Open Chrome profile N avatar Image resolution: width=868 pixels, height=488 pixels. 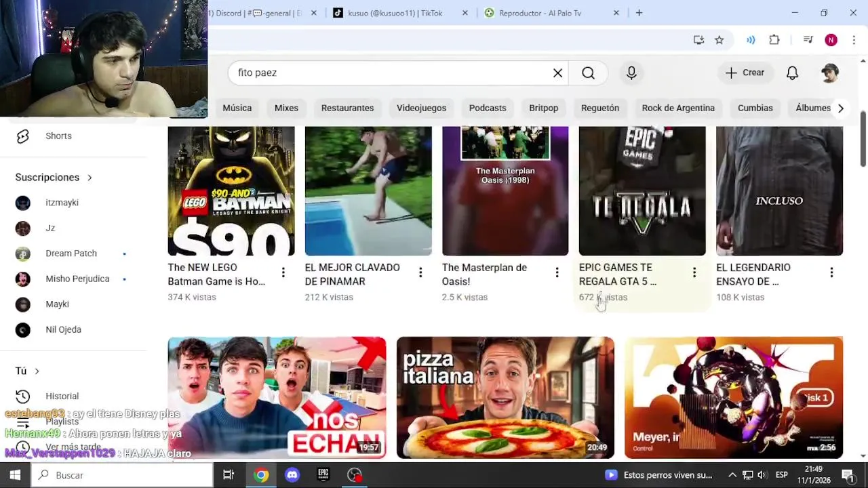pos(831,40)
